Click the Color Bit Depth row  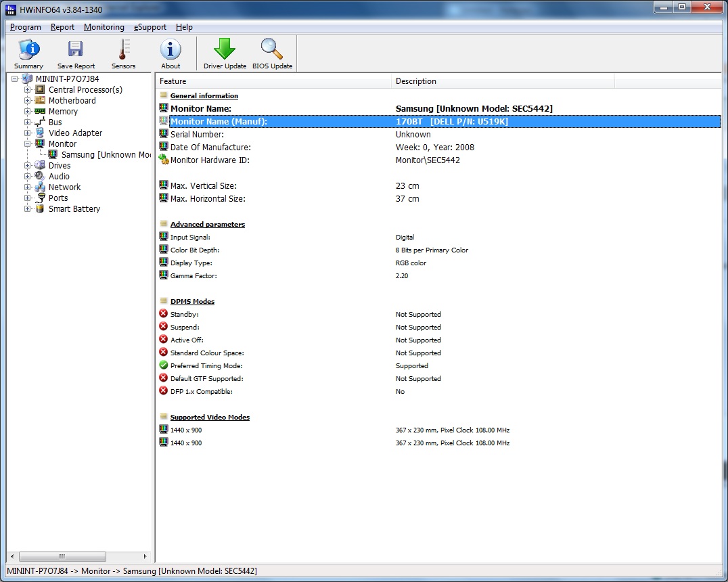439,250
